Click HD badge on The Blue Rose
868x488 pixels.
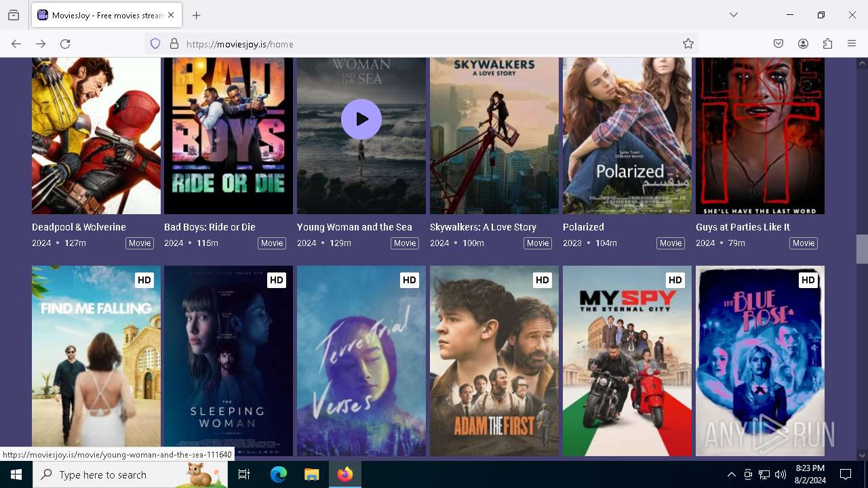click(808, 280)
